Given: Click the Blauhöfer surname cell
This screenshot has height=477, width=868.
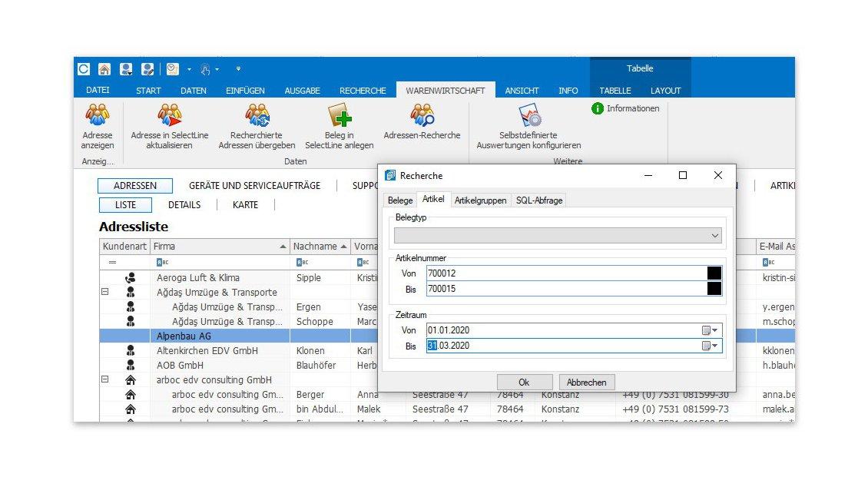Looking at the screenshot, I should [x=320, y=365].
